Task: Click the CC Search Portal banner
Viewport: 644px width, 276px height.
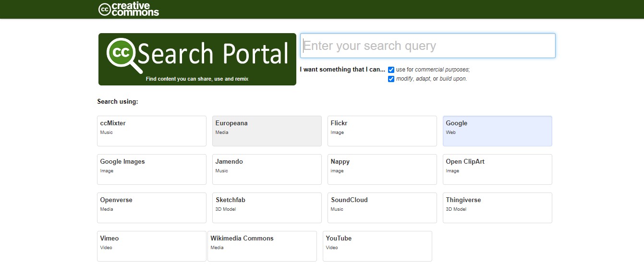Action: click(x=197, y=59)
